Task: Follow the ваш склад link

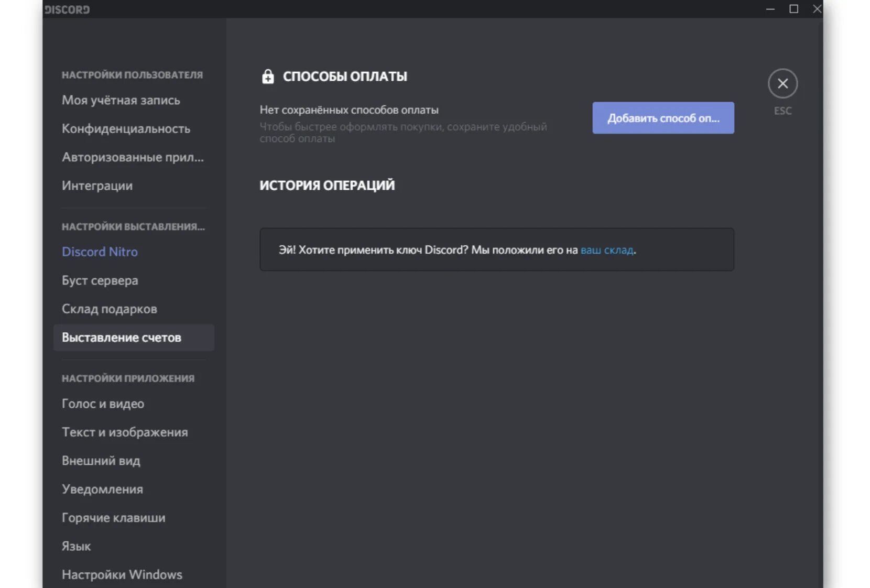Action: (607, 250)
